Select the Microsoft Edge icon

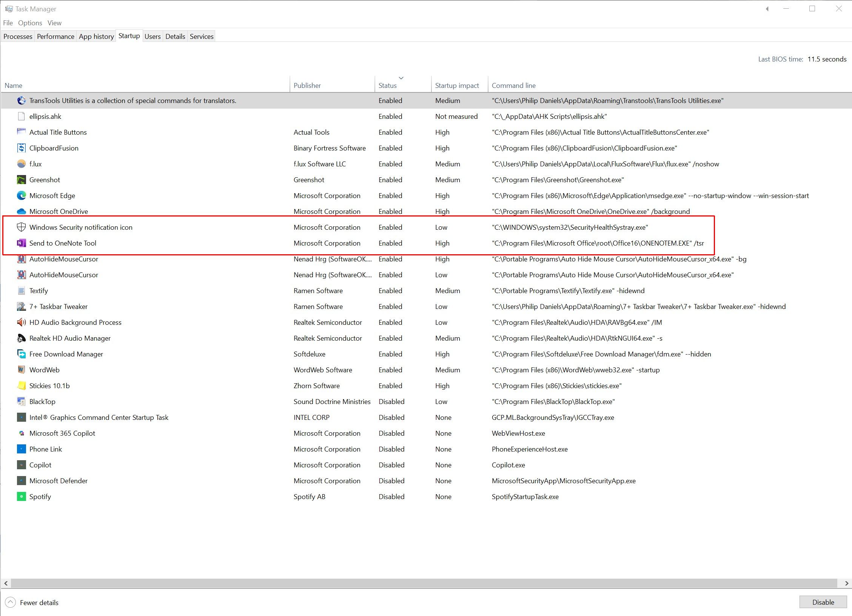(22, 195)
